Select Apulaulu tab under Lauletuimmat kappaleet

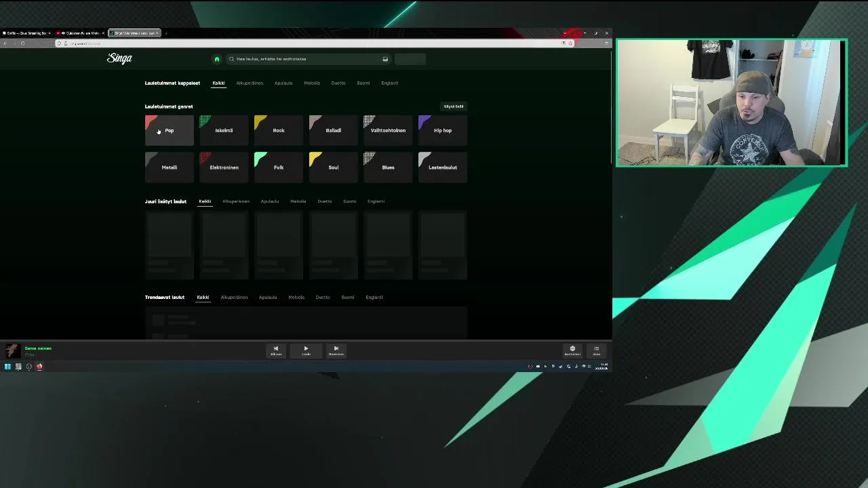(283, 83)
